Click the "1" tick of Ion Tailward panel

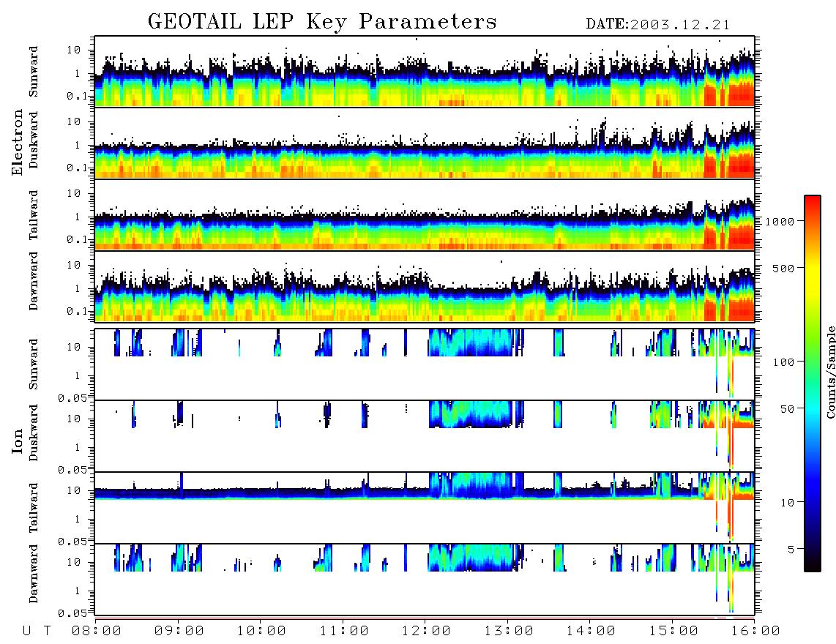pos(78,519)
